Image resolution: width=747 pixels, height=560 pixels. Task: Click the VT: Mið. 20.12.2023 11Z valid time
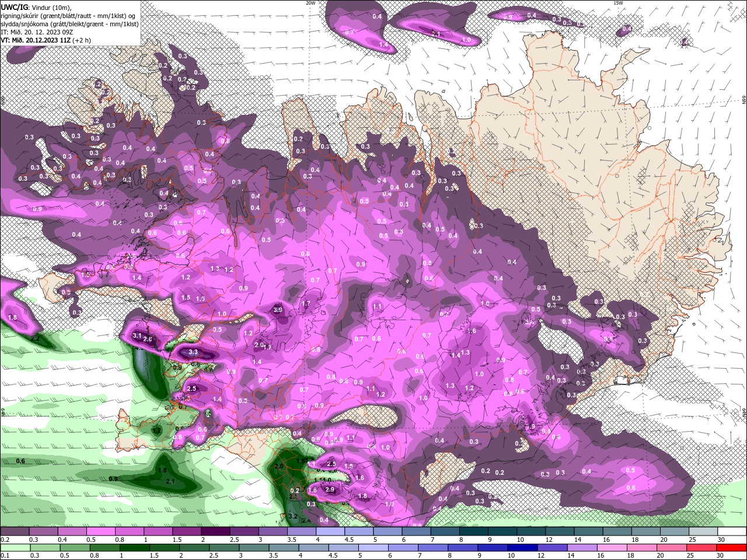coord(35,40)
